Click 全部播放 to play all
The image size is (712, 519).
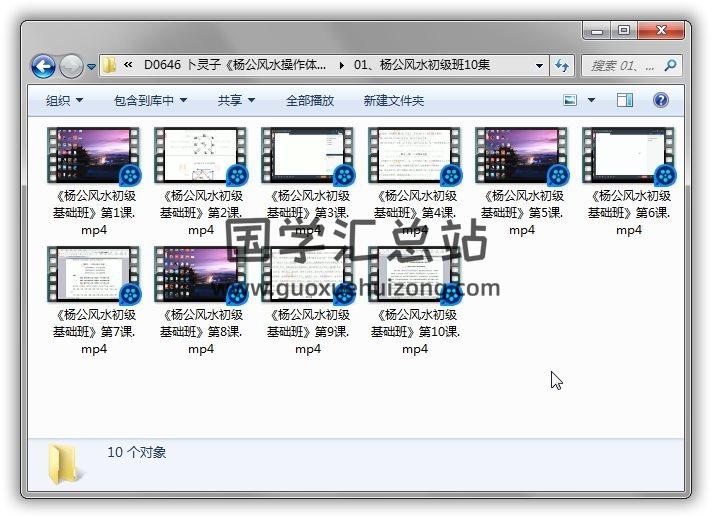click(x=310, y=100)
